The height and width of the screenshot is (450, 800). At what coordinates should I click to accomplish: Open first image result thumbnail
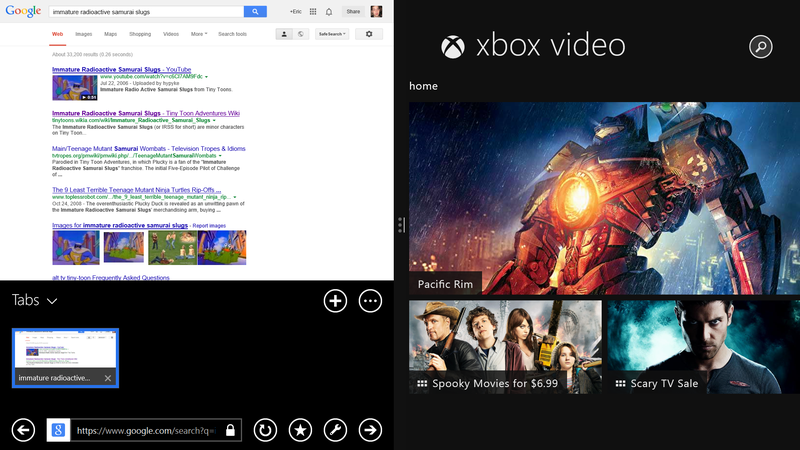(76, 247)
